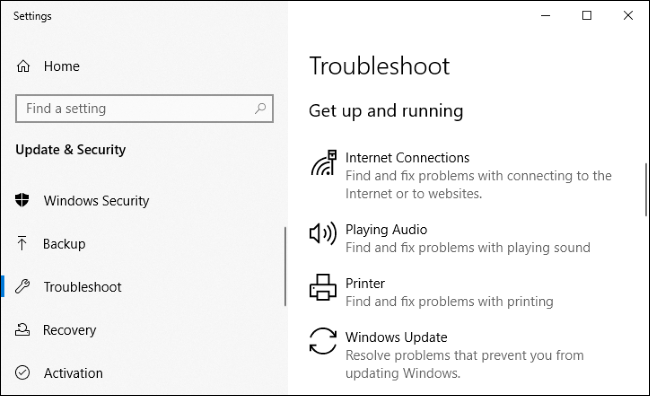Open the Activation sidebar entry
This screenshot has width=650, height=396.
pyautogui.click(x=73, y=373)
